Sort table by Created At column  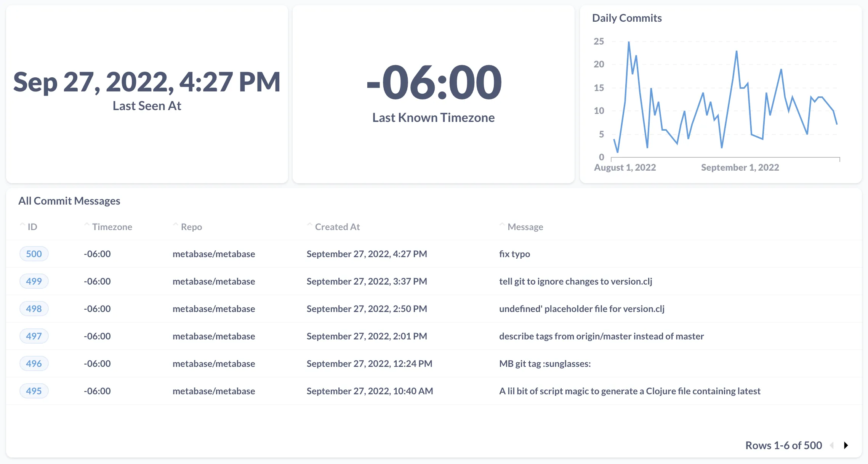[x=333, y=227]
